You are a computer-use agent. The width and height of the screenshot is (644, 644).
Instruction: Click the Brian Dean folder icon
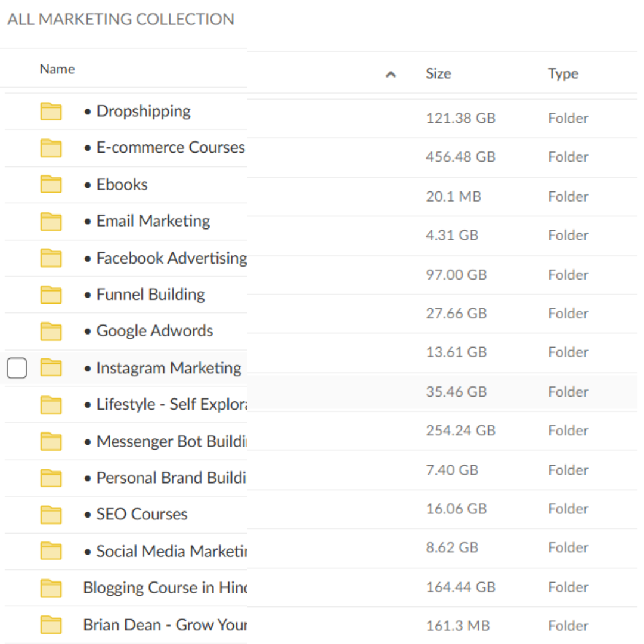point(51,624)
